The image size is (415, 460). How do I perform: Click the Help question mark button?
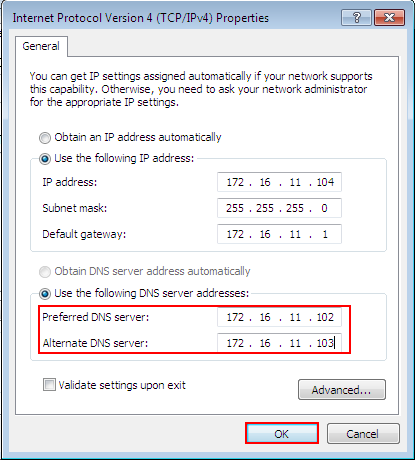[356, 17]
